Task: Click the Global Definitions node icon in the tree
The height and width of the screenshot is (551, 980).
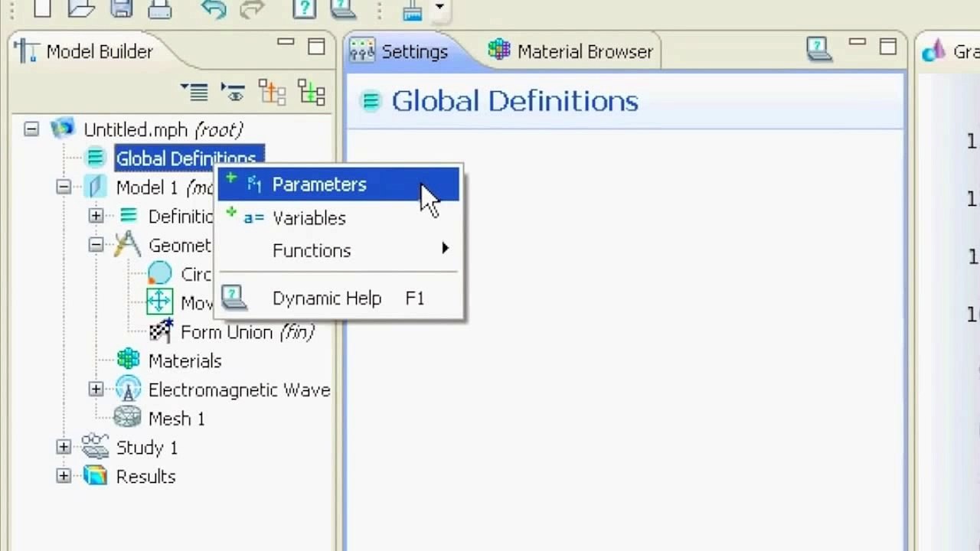Action: tap(95, 158)
